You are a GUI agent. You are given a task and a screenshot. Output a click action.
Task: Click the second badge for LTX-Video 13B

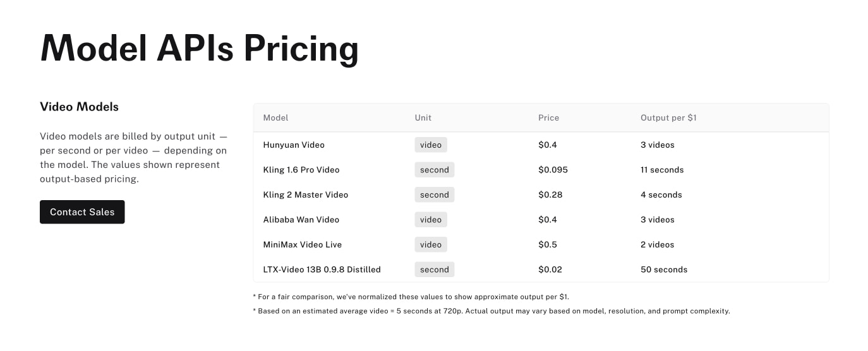tap(435, 270)
